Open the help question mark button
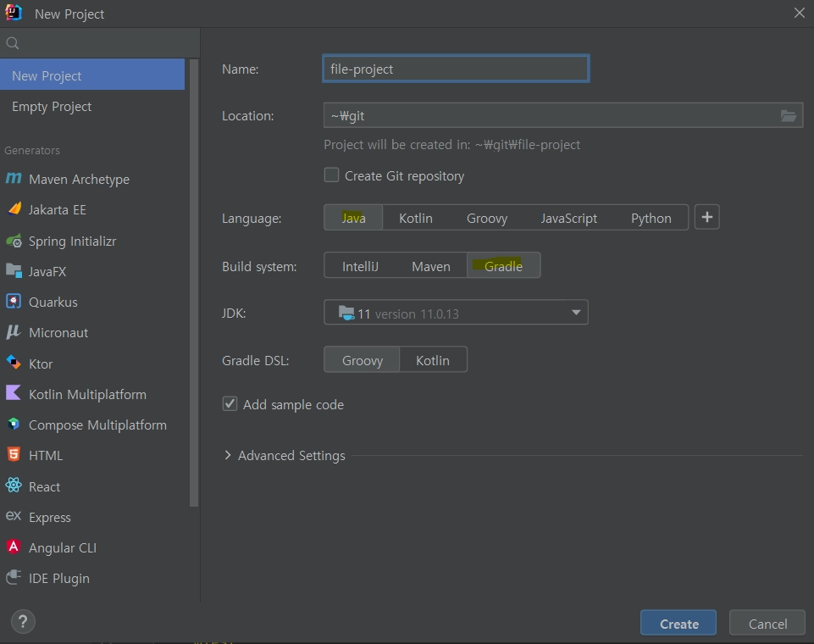This screenshot has width=814, height=644. (24, 622)
